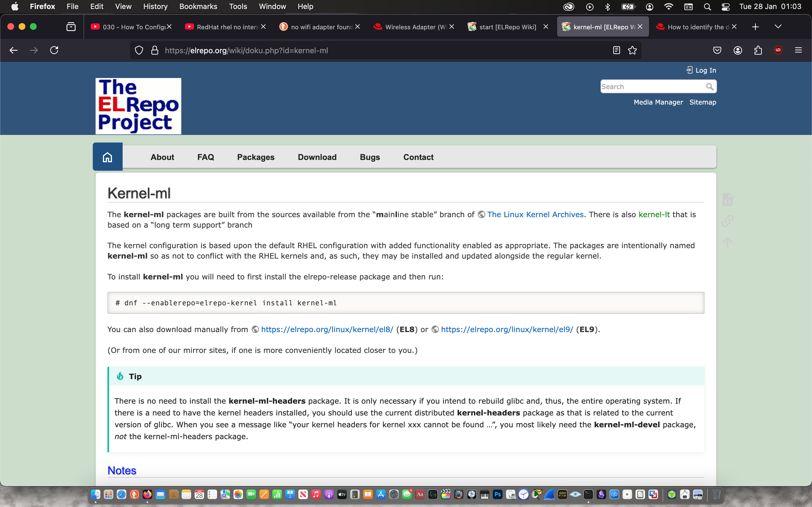The height and width of the screenshot is (507, 812).
Task: Open the Bookmarks menu in the menu bar
Action: pyautogui.click(x=198, y=7)
